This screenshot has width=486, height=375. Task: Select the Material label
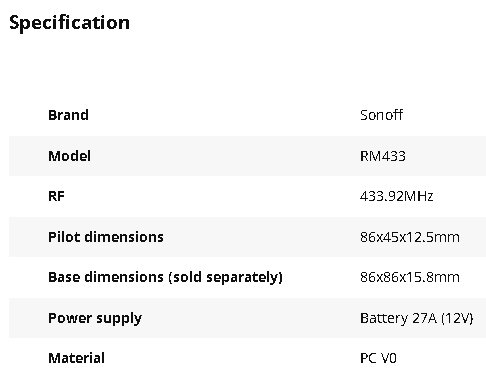(76, 358)
